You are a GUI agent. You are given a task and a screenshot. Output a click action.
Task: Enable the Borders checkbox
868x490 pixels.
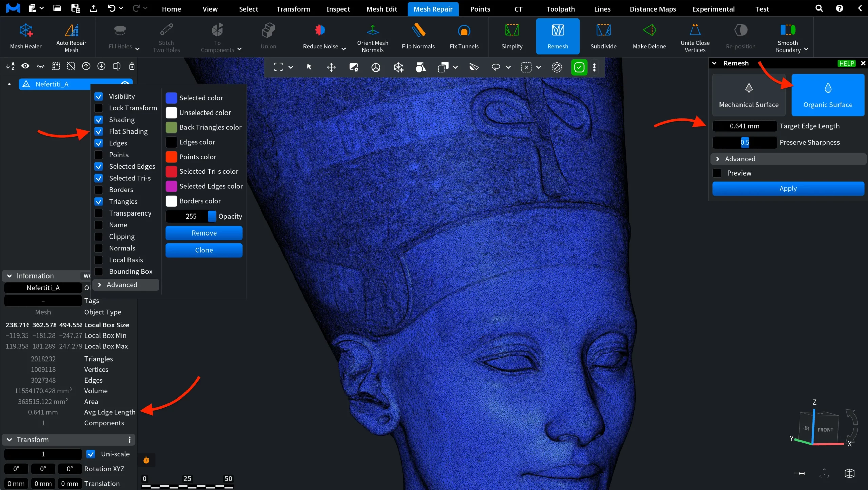tap(99, 190)
